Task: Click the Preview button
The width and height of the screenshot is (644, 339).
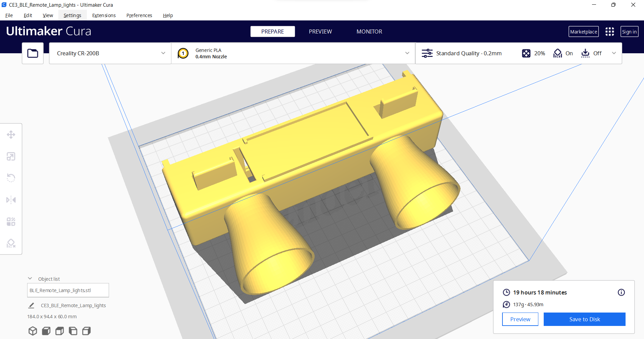Action: [520, 319]
